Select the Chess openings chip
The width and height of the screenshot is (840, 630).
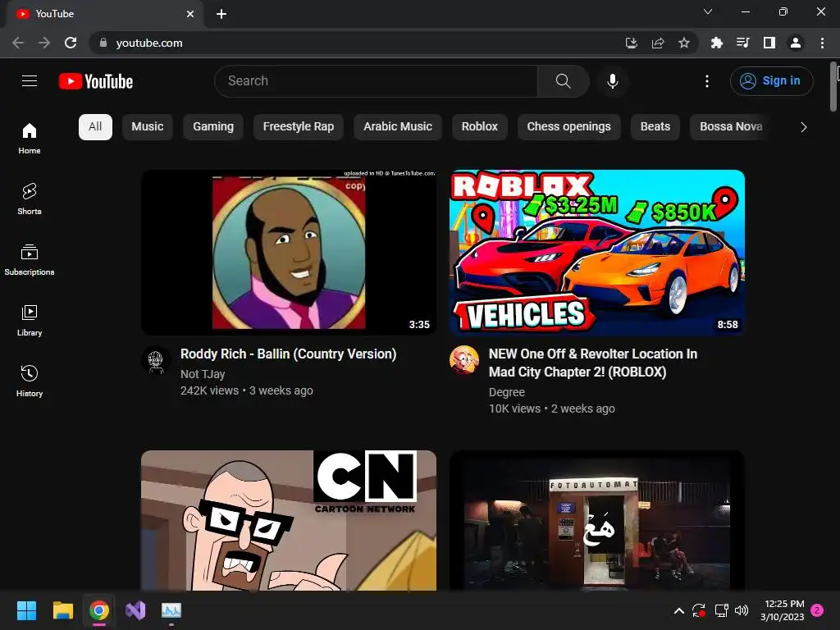[x=569, y=127]
